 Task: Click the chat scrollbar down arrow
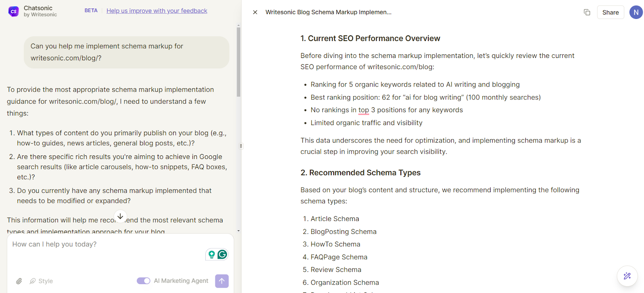point(238,231)
